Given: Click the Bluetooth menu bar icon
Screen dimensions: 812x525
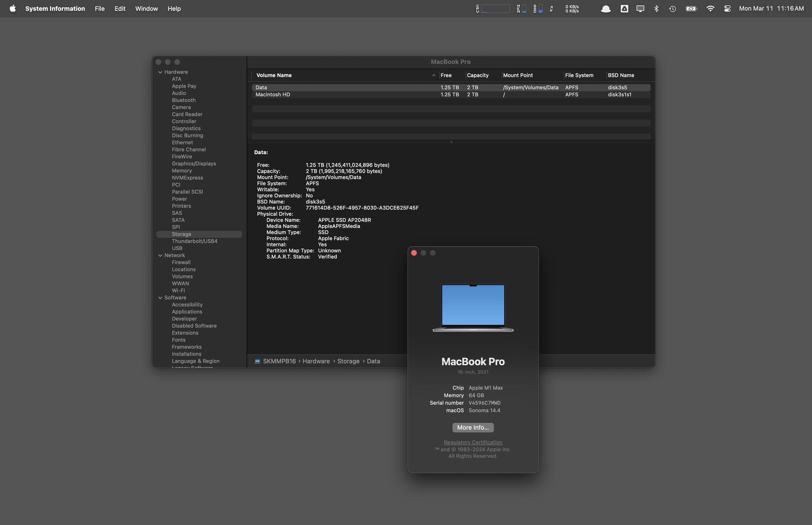Looking at the screenshot, I should 656,8.
